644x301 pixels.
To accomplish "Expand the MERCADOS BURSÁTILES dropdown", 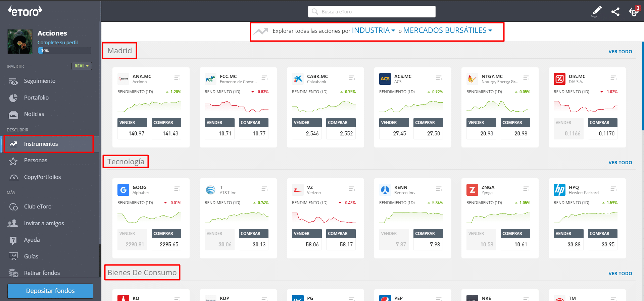I will (x=448, y=31).
